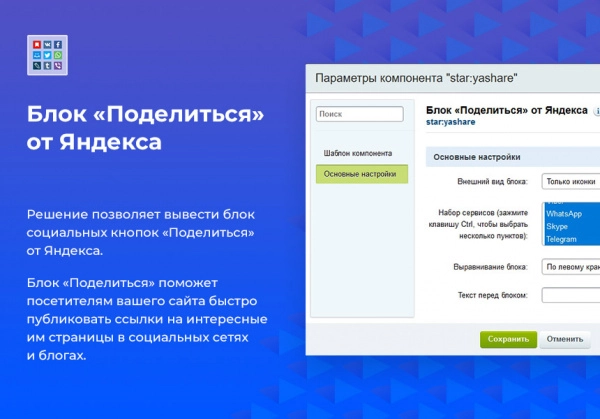Click the social networks grid logo icon
600x419 pixels.
(47, 55)
